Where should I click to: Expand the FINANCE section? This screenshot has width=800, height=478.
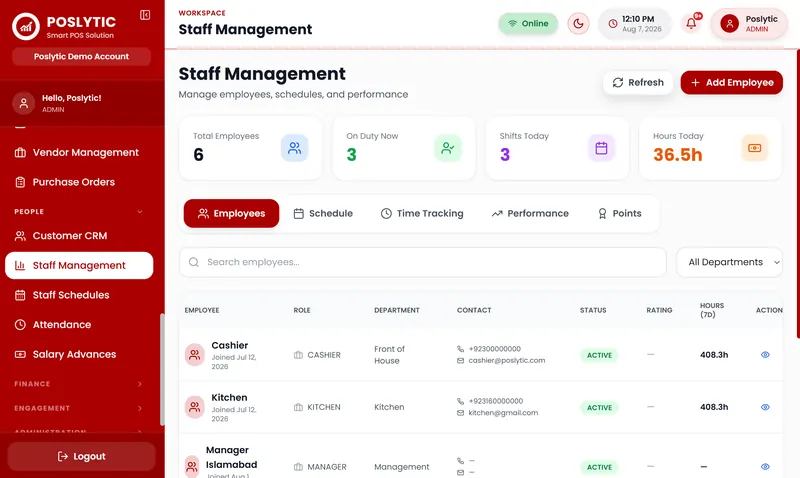[79, 384]
